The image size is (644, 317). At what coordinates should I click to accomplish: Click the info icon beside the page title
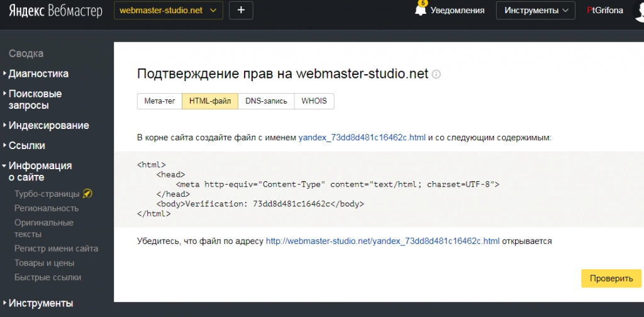pos(436,75)
